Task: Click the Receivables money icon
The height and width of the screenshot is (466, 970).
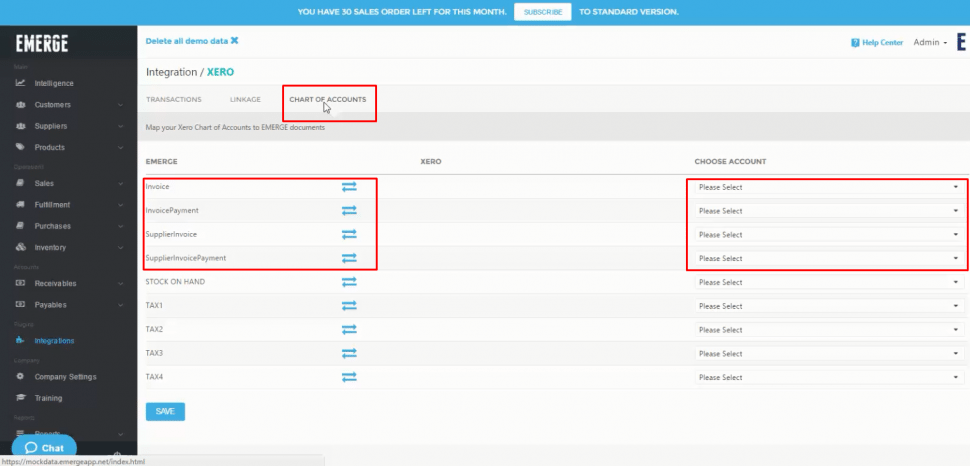Action: point(20,283)
